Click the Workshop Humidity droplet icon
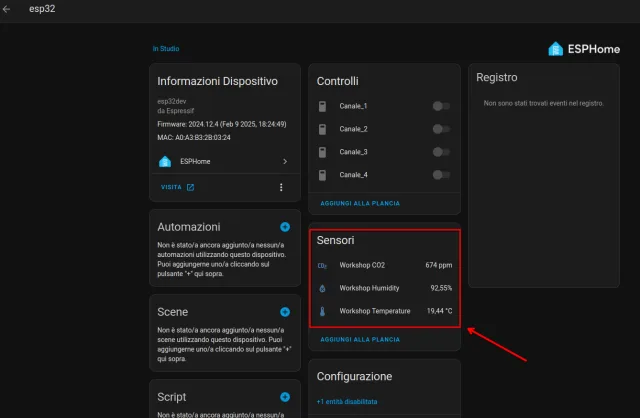This screenshot has width=640, height=418. [322, 288]
